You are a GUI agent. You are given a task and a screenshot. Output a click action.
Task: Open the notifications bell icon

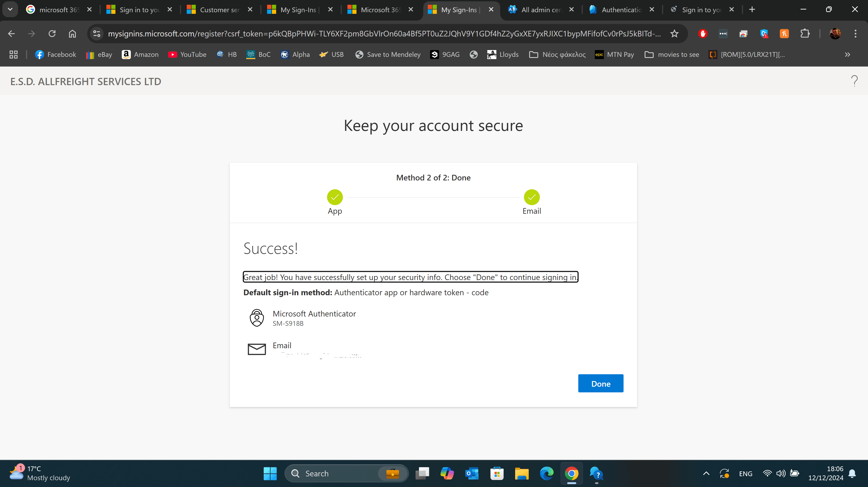[x=852, y=473]
